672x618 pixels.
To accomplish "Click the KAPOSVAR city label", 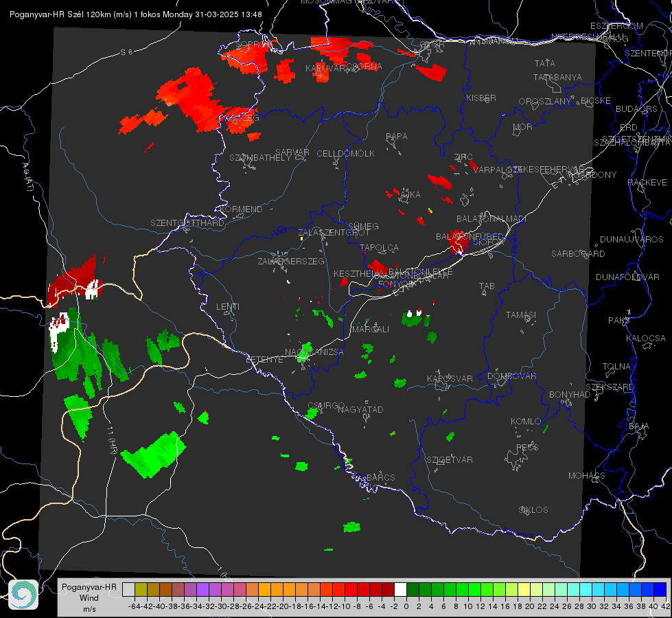I will pyautogui.click(x=450, y=378).
